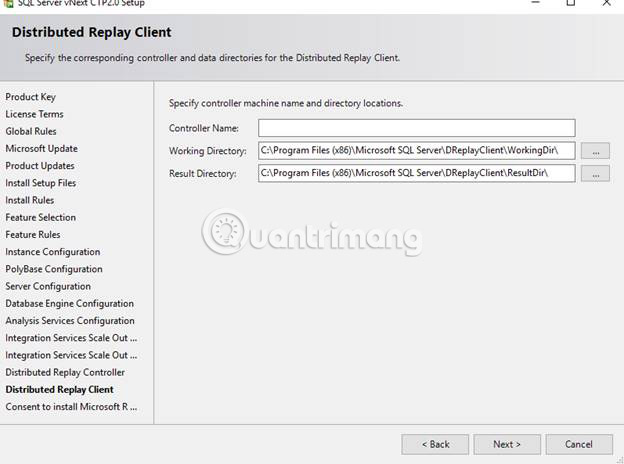Click the Result Directory path field

417,174
